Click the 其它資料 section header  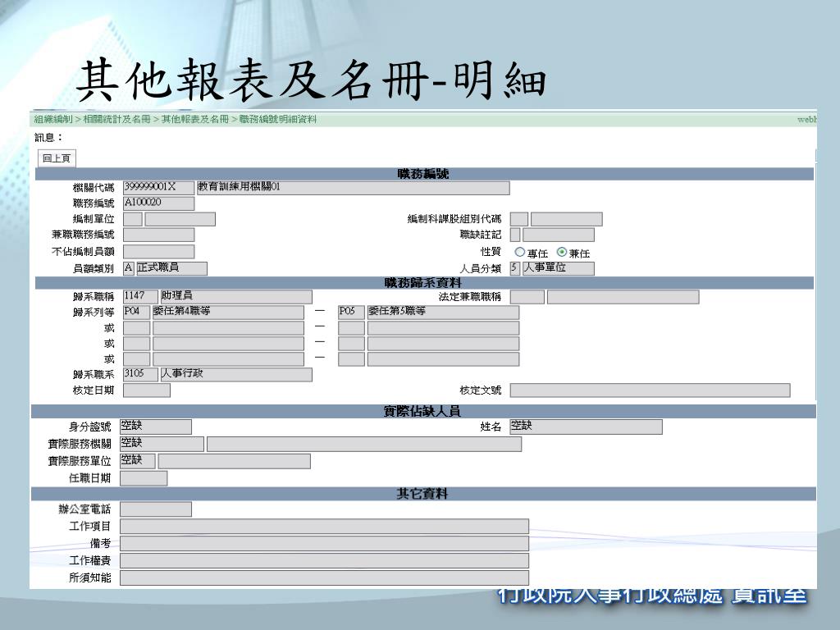click(423, 494)
